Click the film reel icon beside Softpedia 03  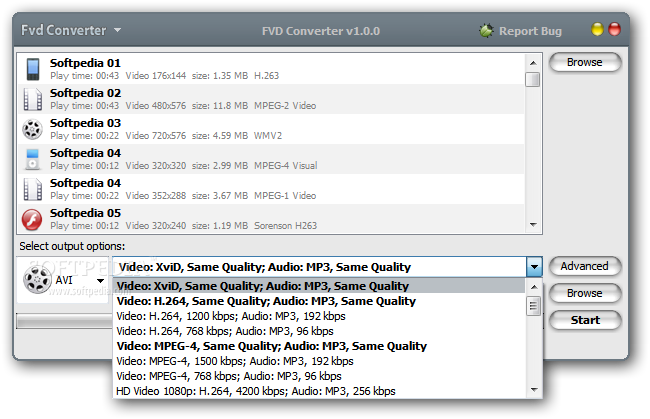[x=32, y=129]
